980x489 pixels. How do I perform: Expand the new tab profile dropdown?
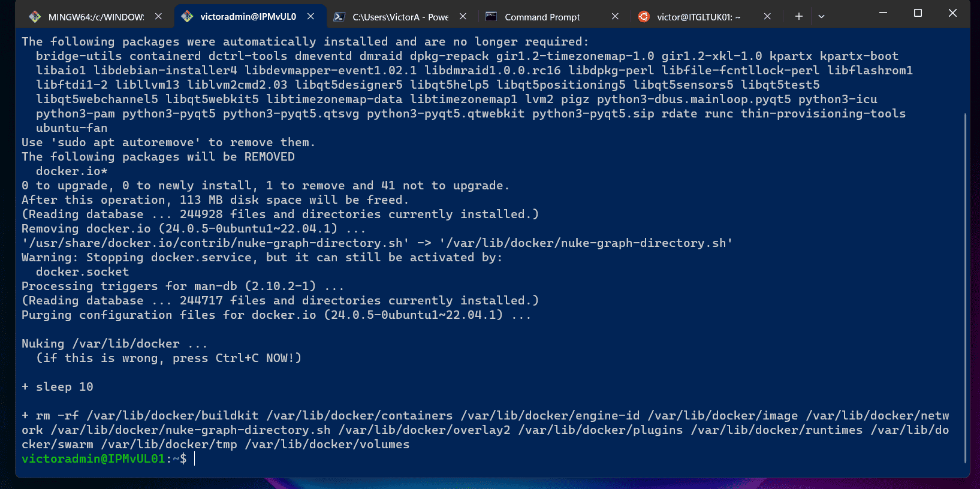821,17
